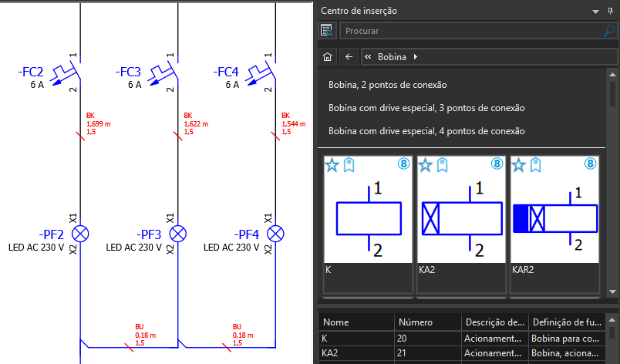620x364 pixels.
Task: Click the variant count badge on KA2
Action: (x=497, y=164)
